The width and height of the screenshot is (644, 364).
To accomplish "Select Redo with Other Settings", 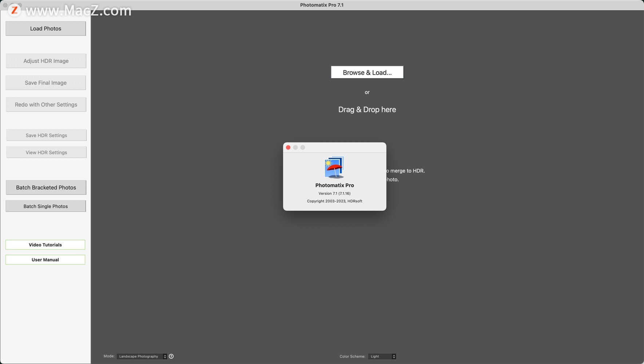I will 46,104.
